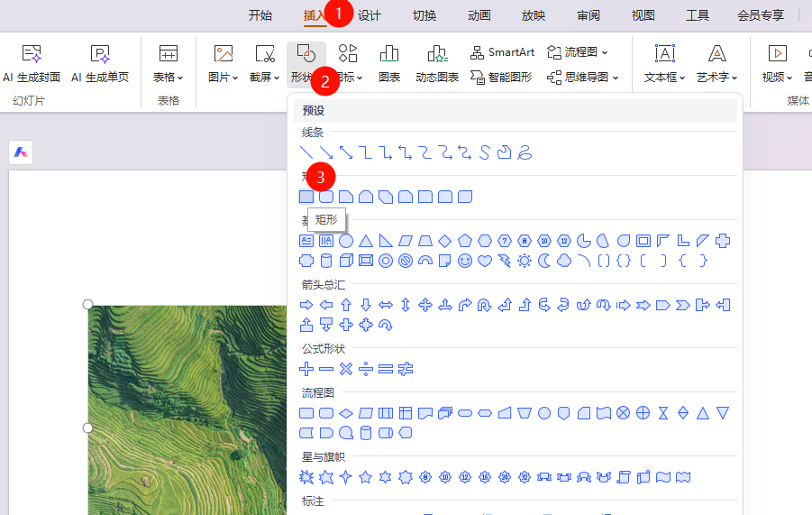Open SmartArt dialog
Screen dimensions: 812x515
(x=502, y=52)
